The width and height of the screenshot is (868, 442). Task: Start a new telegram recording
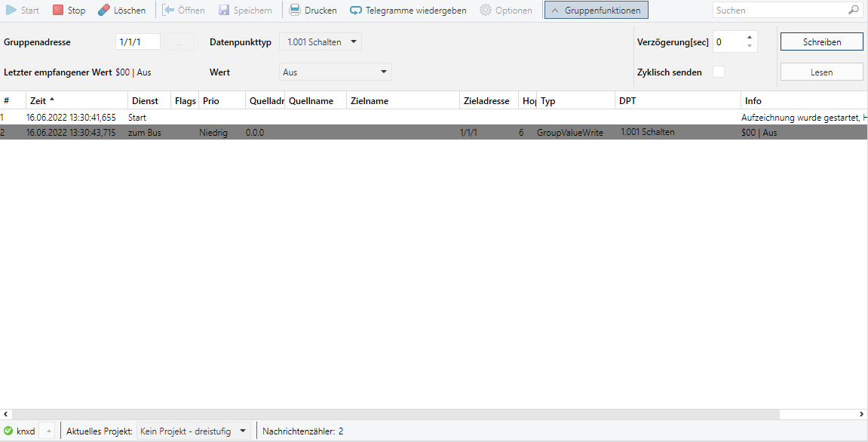22,10
